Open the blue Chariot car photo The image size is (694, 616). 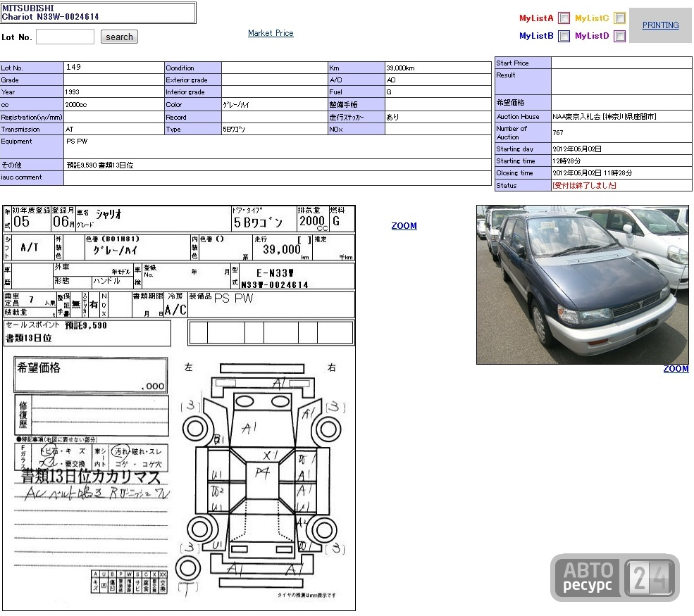pos(583,285)
